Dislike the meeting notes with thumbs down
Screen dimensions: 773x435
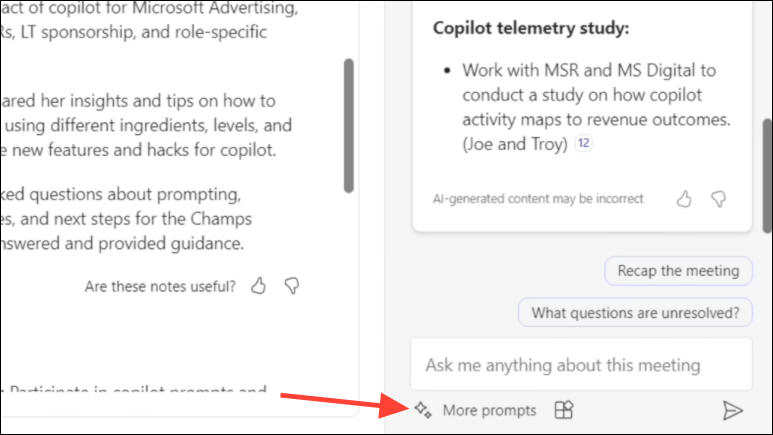point(292,286)
